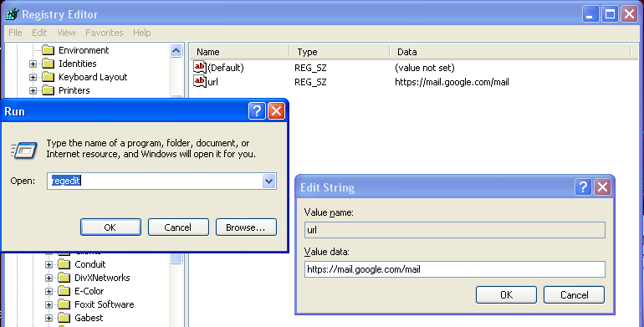Minimize the Registry Editor window
This screenshot has height=327, width=644.
590,14
